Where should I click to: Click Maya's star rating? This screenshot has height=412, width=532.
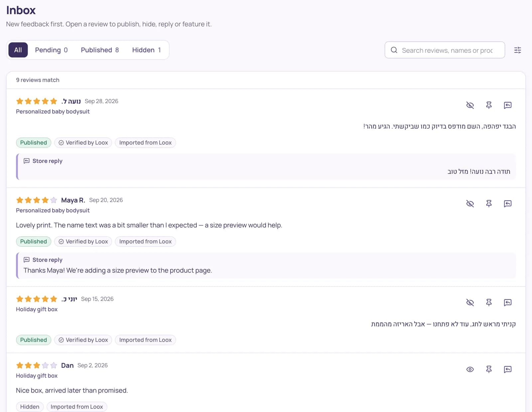pyautogui.click(x=37, y=200)
